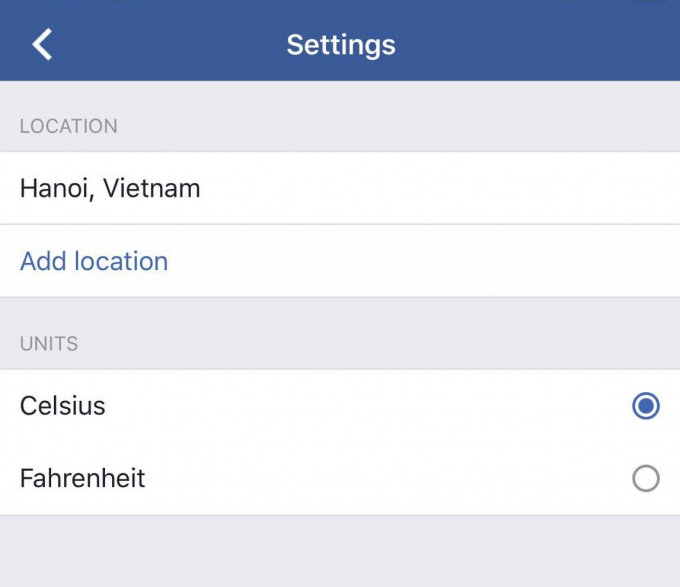Select the Celsius radio button
This screenshot has height=587, width=680.
coord(646,406)
